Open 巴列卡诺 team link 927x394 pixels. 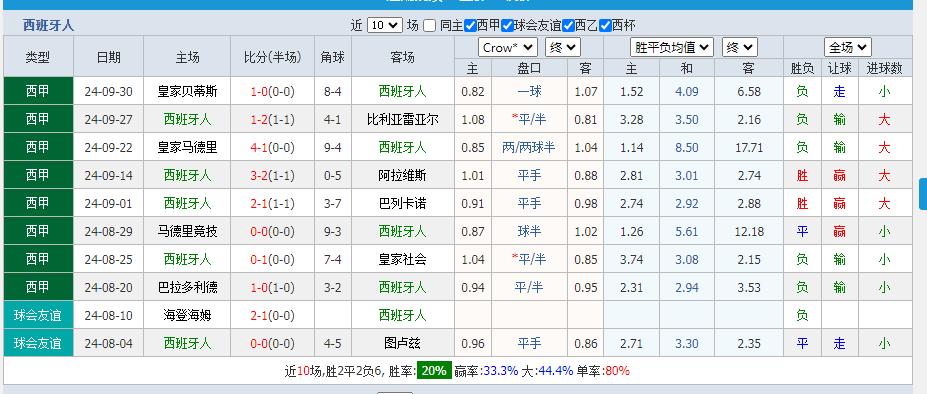pos(403,204)
